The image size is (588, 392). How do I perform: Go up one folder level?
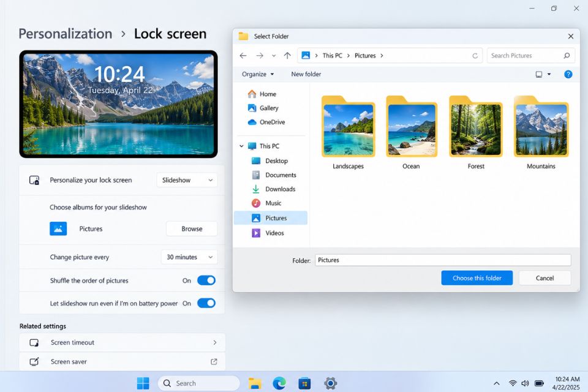point(287,56)
